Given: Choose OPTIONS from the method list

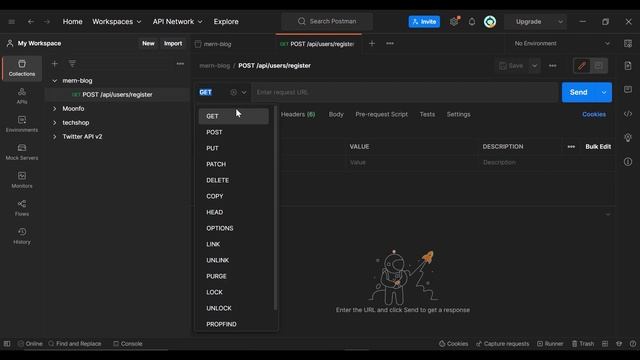Looking at the screenshot, I should 233,228.
